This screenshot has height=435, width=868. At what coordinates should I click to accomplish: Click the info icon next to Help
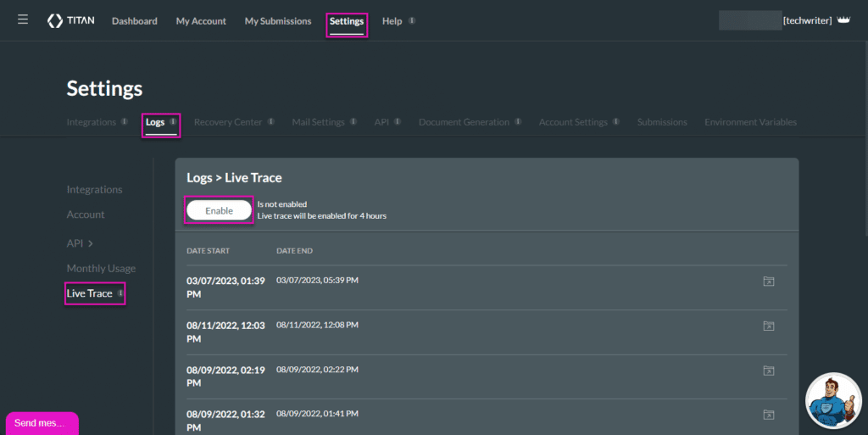click(412, 21)
